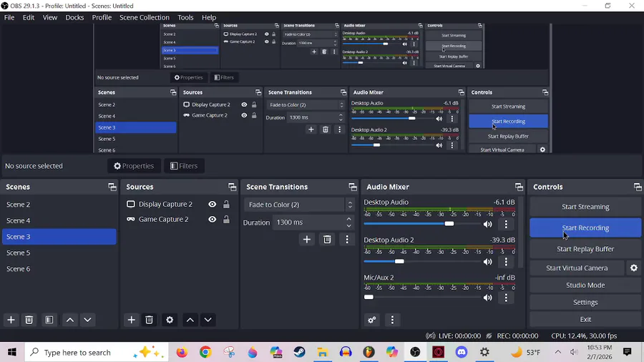Pop out the Controls dock
This screenshot has width=644, height=362.
pyautogui.click(x=638, y=187)
